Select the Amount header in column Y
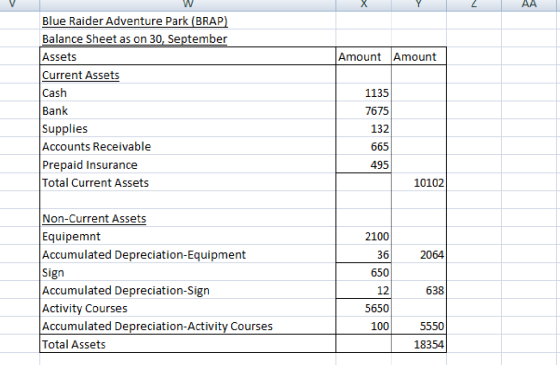 pos(419,56)
